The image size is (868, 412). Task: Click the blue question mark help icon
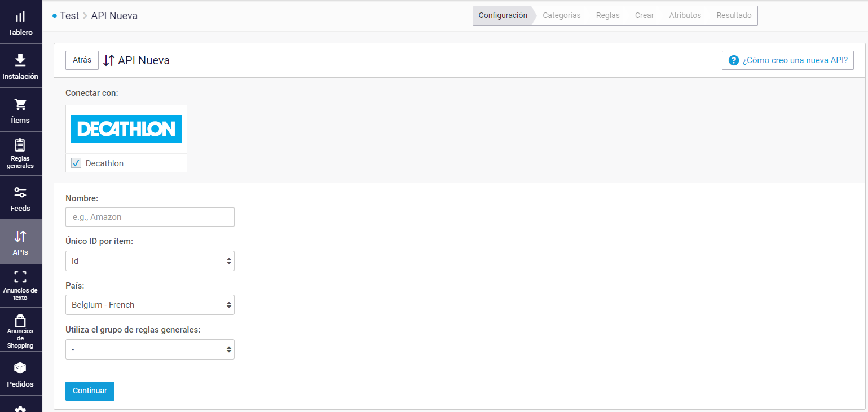point(734,60)
